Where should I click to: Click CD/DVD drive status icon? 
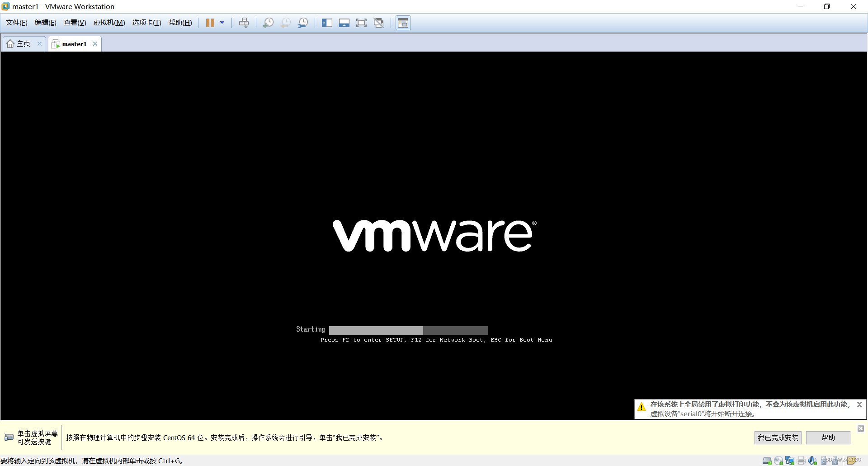click(x=778, y=461)
